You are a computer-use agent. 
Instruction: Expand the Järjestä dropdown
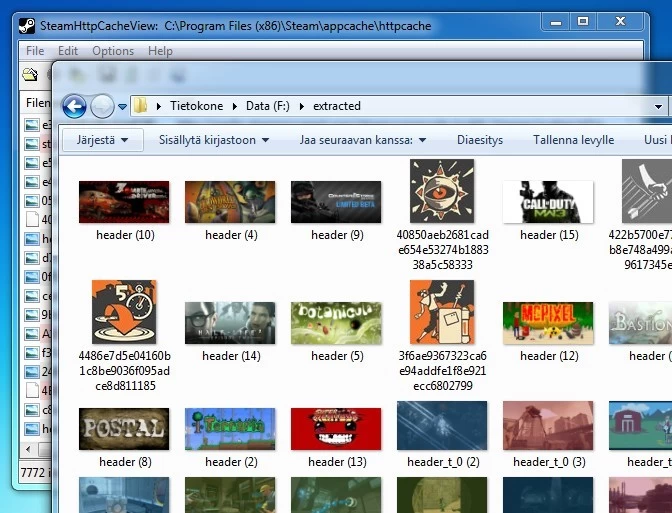[x=102, y=140]
